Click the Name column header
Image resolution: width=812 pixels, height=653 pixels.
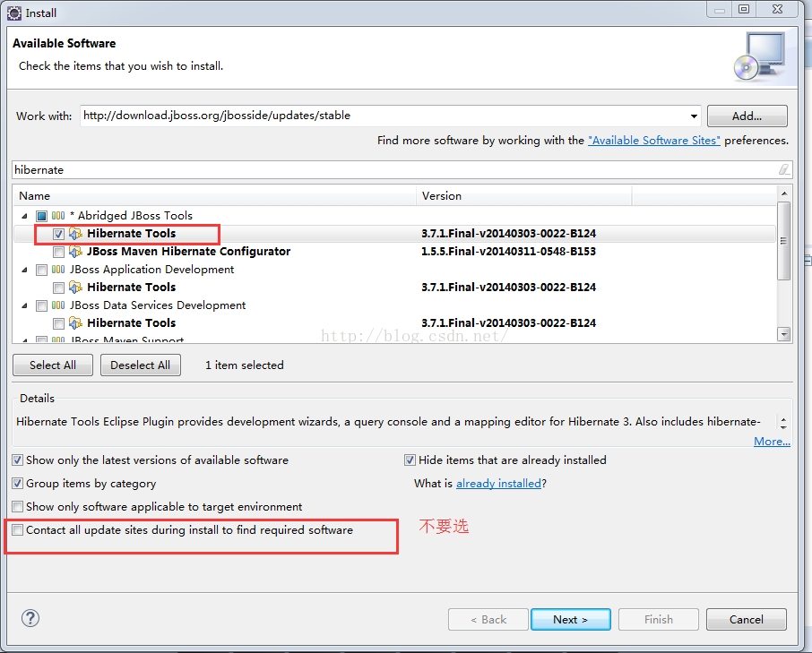(x=214, y=196)
